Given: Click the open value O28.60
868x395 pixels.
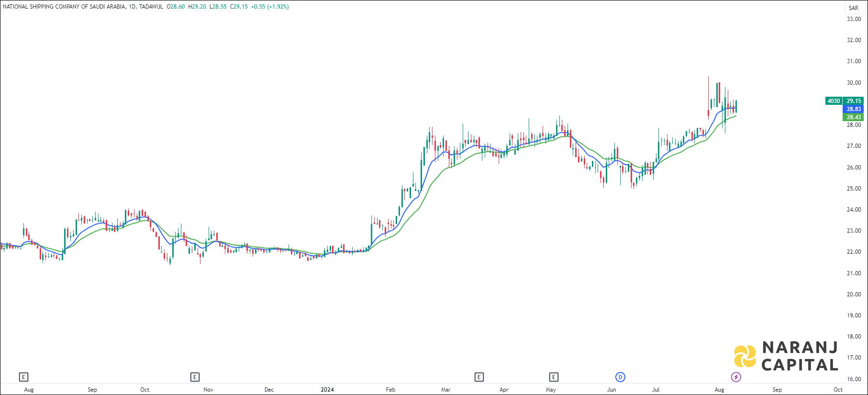Looking at the screenshot, I should [176, 7].
